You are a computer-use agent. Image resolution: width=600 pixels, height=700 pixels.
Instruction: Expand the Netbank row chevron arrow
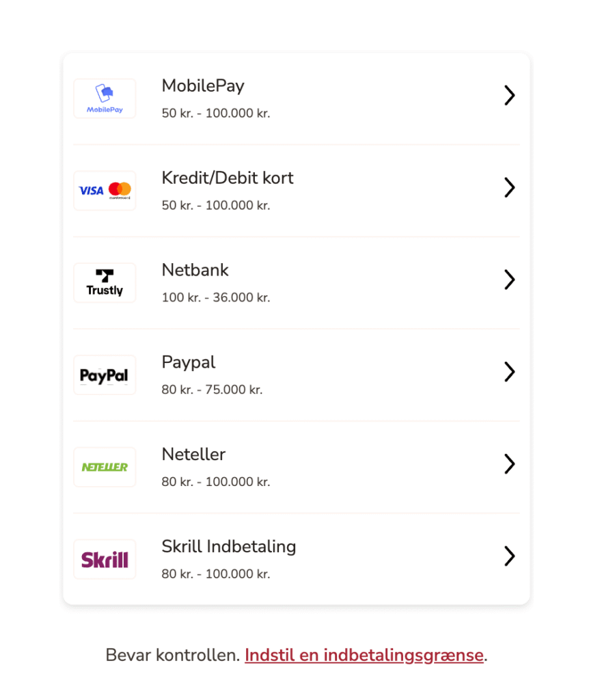pyautogui.click(x=509, y=280)
